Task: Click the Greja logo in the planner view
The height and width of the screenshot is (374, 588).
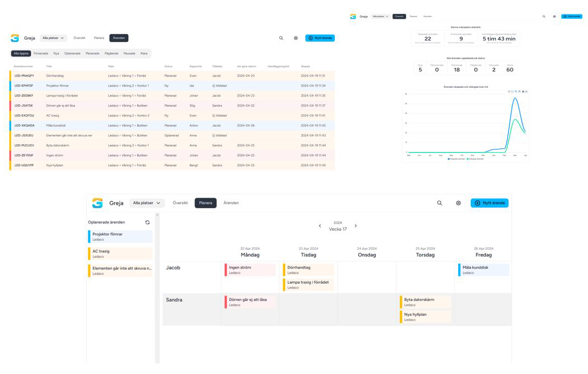Action: click(98, 203)
